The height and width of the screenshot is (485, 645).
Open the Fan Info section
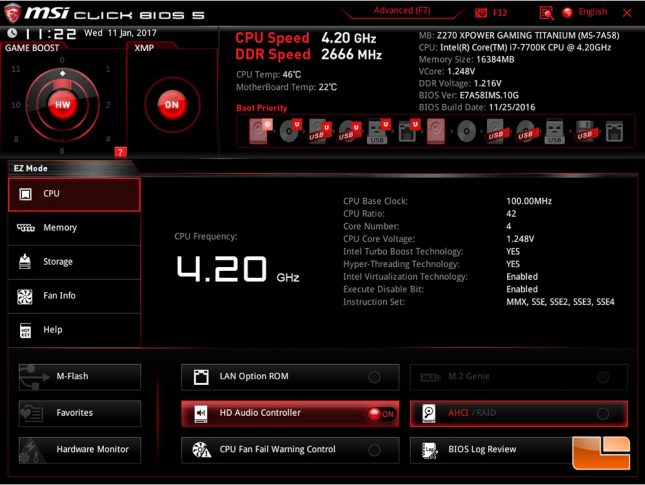(74, 296)
